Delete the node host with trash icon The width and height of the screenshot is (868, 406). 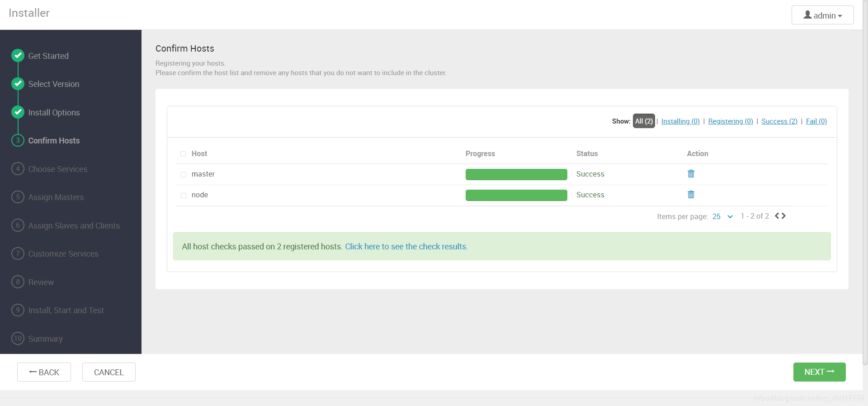click(x=691, y=195)
